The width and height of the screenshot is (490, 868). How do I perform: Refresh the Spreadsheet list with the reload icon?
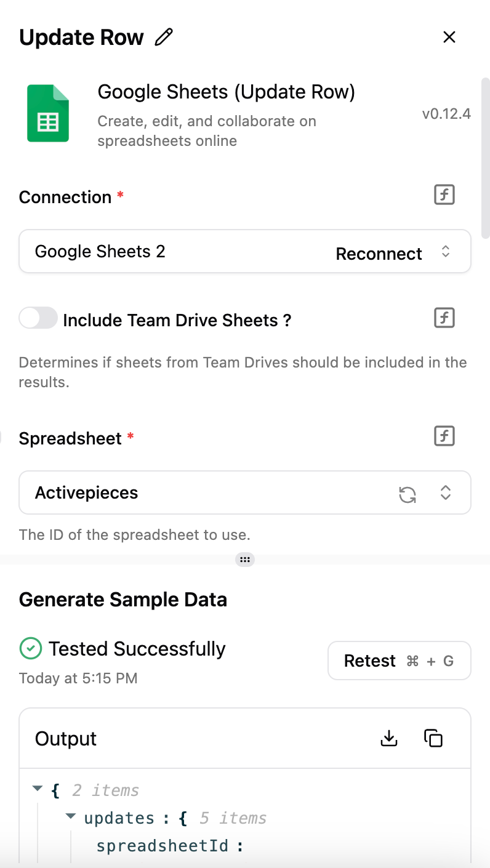click(408, 494)
